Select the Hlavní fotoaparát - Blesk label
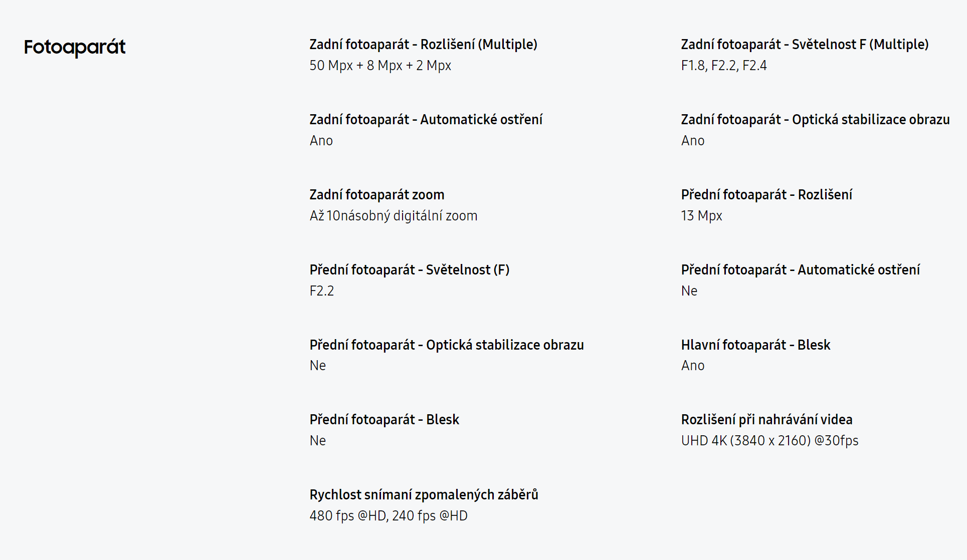Screen dimensions: 967x560 755,345
